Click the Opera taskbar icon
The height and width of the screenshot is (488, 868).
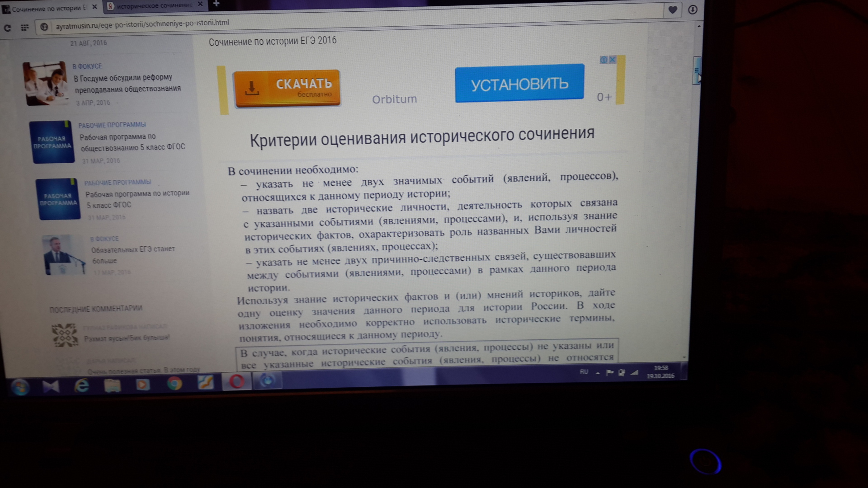(236, 382)
